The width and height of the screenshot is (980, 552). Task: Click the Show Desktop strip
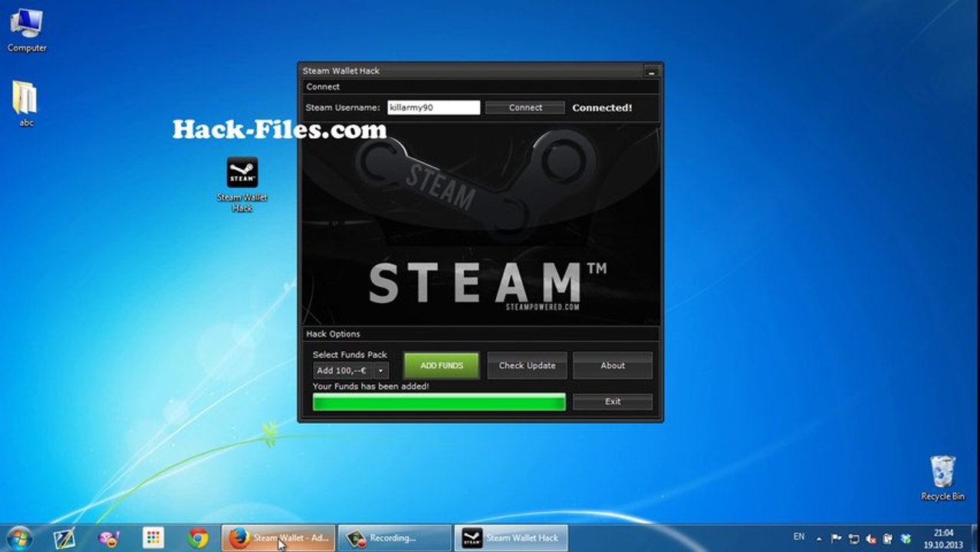coord(975,538)
